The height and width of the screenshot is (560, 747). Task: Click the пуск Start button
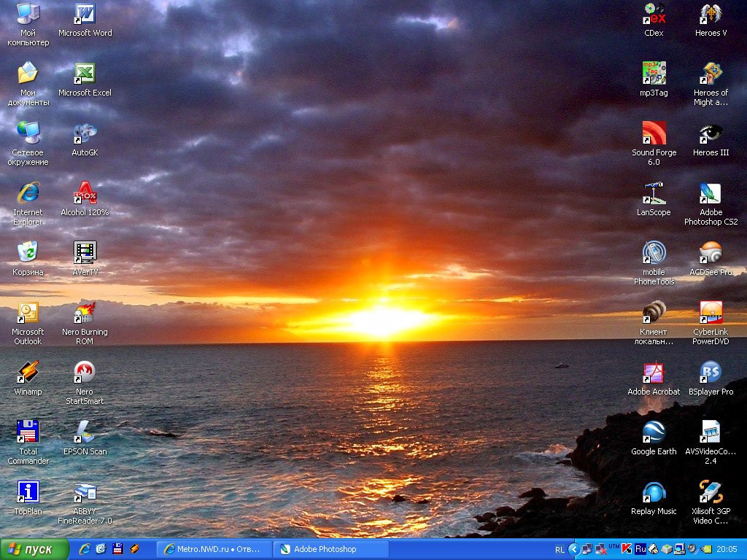click(35, 549)
